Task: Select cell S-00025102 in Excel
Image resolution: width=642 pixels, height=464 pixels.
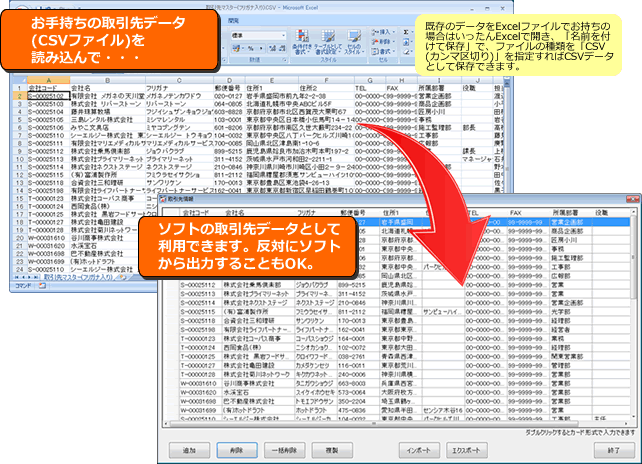Action: 48,96
